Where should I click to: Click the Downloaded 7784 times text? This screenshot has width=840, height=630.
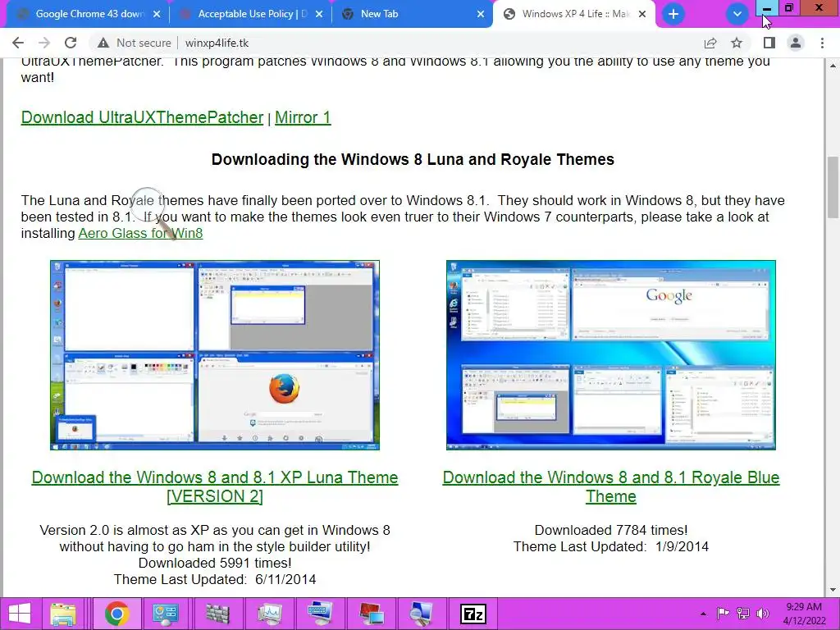coord(610,531)
